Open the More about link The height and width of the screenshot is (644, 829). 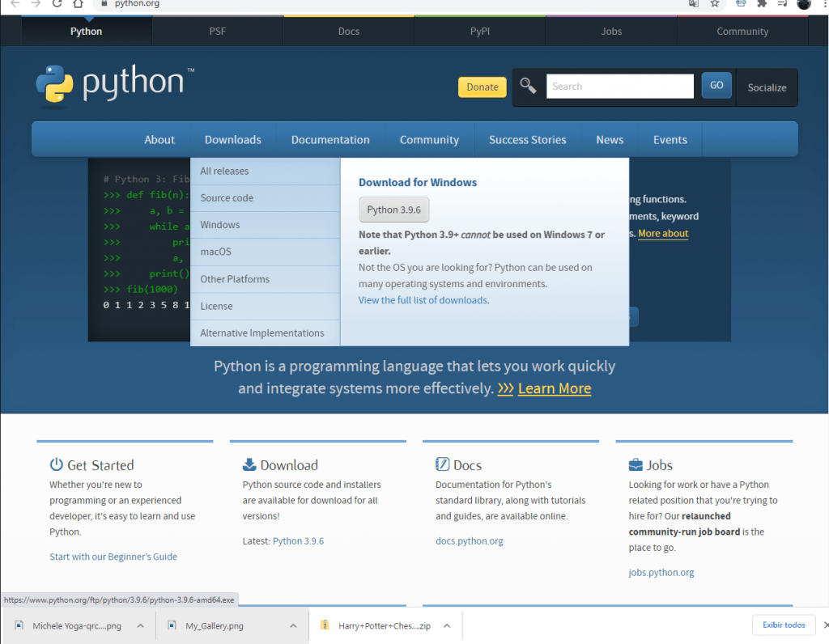663,234
